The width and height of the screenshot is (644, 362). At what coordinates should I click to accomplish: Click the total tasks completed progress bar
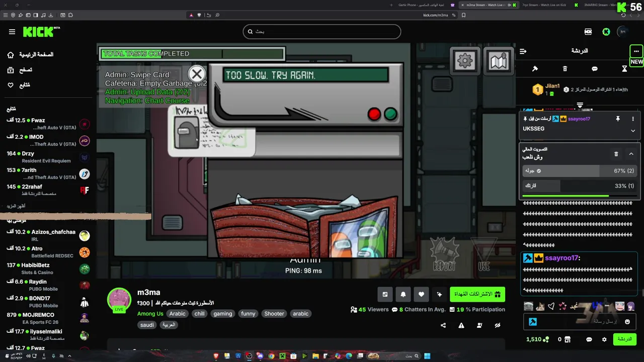click(193, 54)
